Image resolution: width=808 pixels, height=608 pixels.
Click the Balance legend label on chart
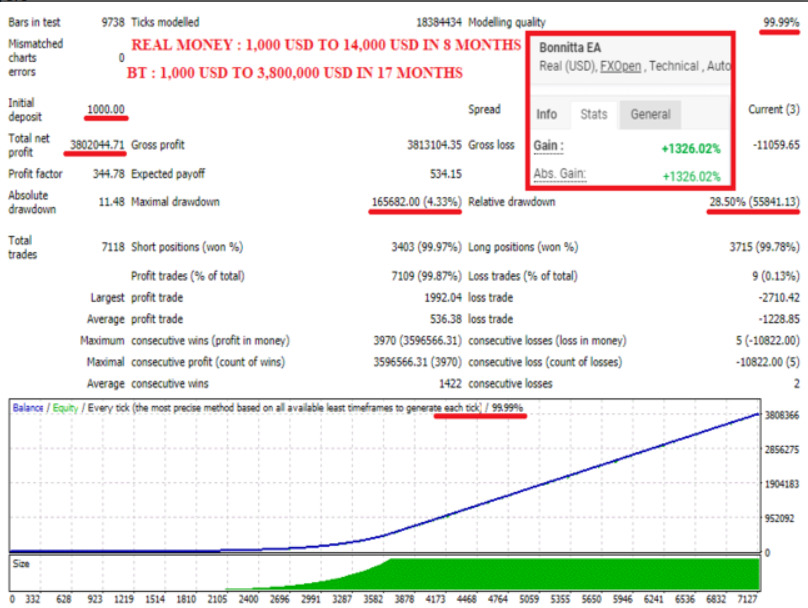(28, 408)
